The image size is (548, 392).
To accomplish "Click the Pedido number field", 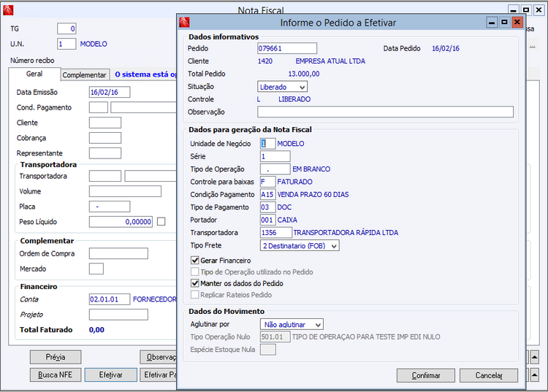I will click(287, 48).
